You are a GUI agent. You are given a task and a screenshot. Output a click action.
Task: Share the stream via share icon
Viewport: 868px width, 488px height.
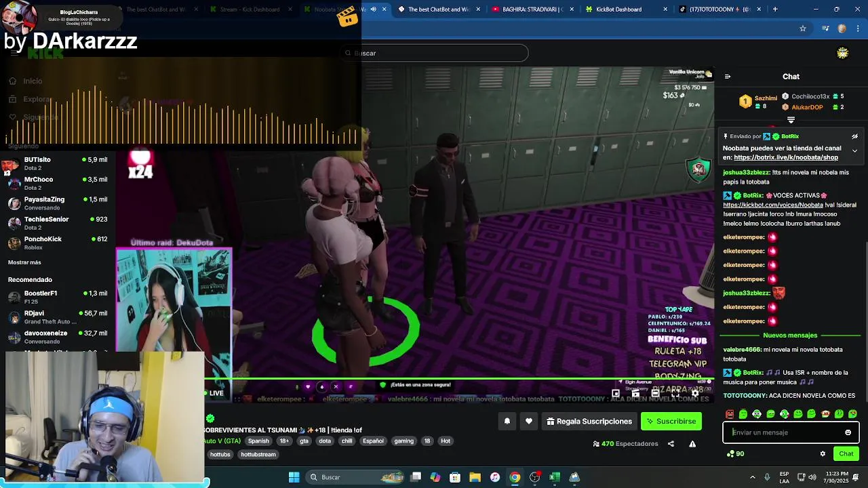[x=671, y=444]
